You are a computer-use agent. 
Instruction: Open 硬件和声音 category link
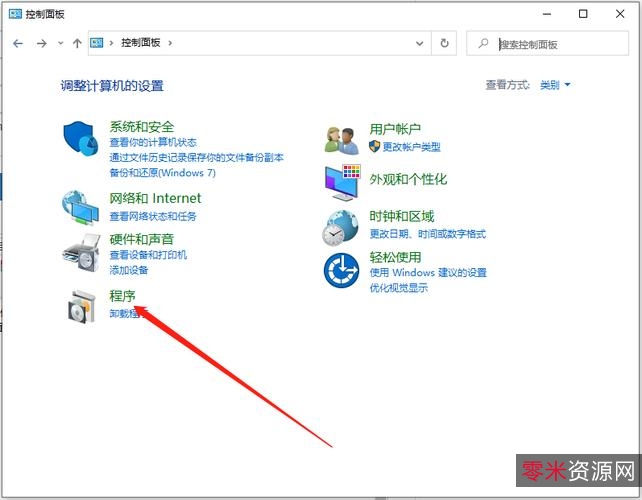(x=142, y=239)
